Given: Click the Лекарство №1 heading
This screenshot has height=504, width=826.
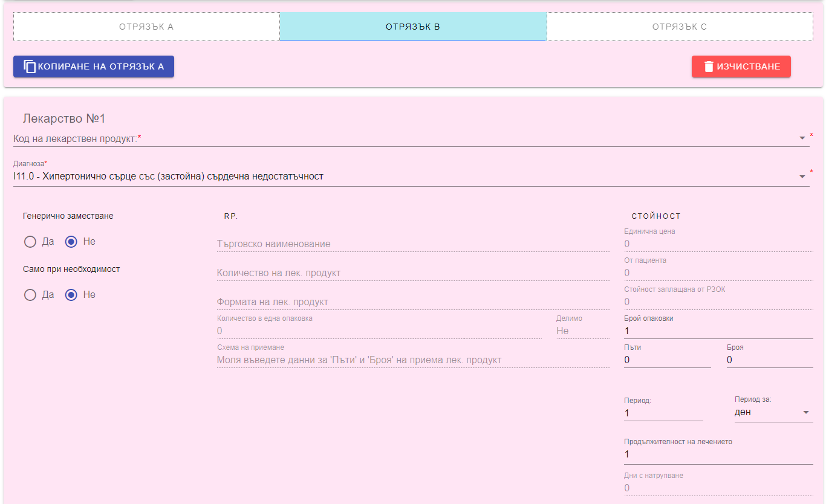Looking at the screenshot, I should coord(64,119).
